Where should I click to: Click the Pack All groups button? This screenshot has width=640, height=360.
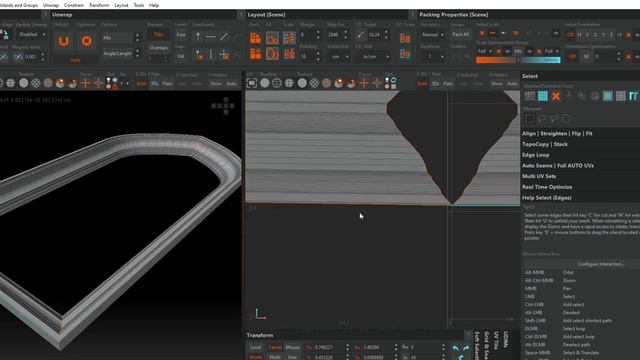[x=460, y=35]
